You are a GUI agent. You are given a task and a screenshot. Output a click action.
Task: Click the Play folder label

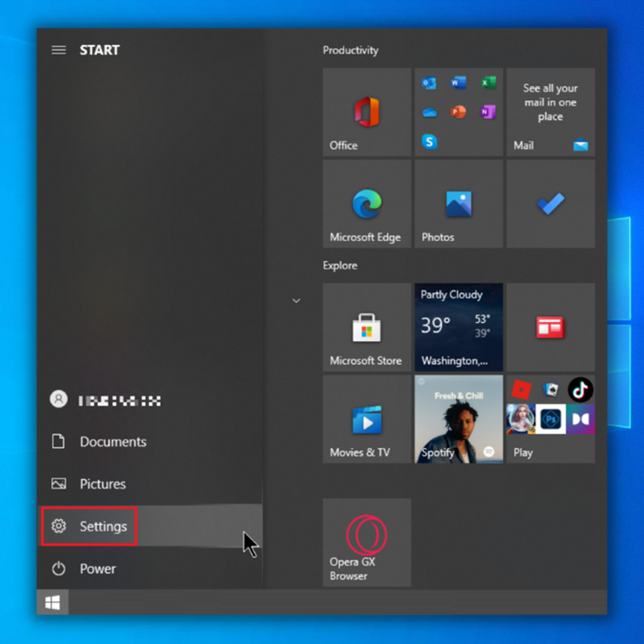523,452
